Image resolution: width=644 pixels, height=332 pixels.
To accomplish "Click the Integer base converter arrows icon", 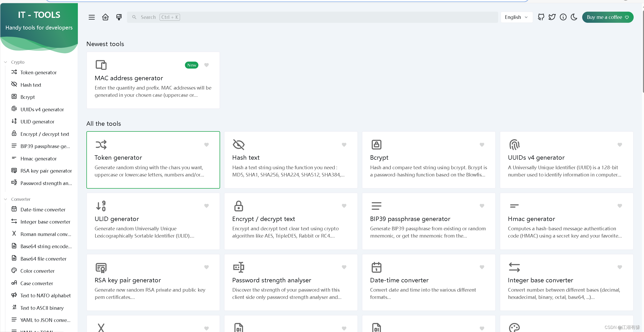I will click(x=514, y=267).
